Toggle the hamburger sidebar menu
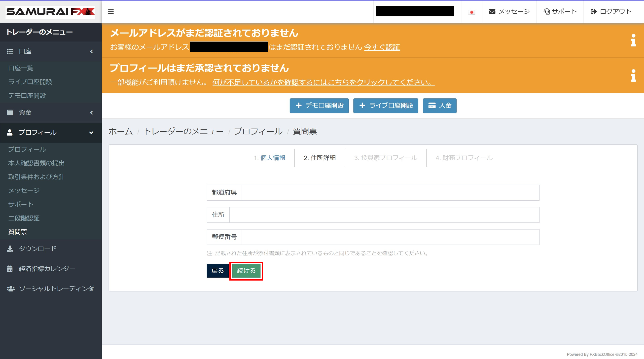 [x=111, y=12]
